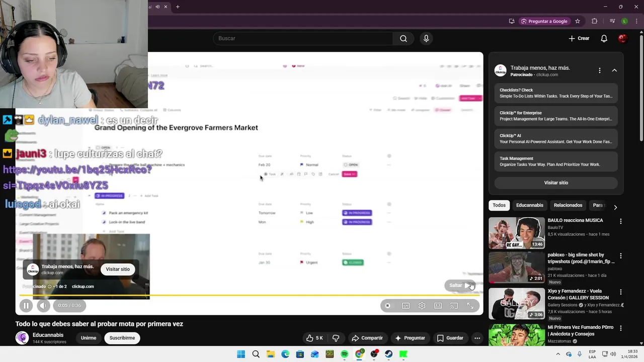Open more video actions three-dot menu
The image size is (644, 362).
tap(477, 338)
